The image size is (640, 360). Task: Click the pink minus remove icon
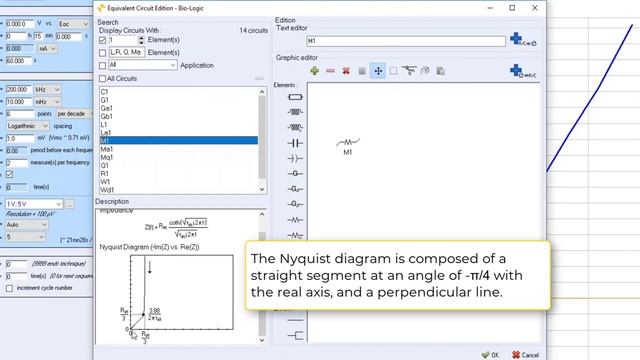pyautogui.click(x=330, y=71)
